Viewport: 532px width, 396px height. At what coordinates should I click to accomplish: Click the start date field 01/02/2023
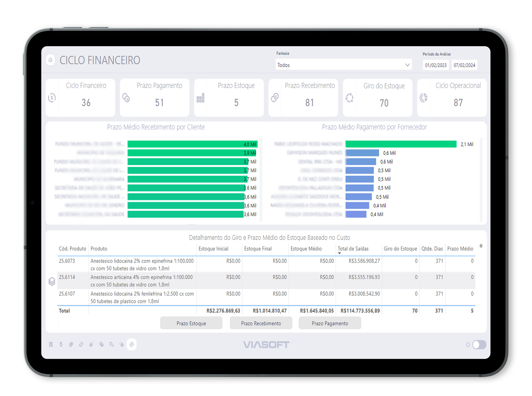(x=436, y=65)
